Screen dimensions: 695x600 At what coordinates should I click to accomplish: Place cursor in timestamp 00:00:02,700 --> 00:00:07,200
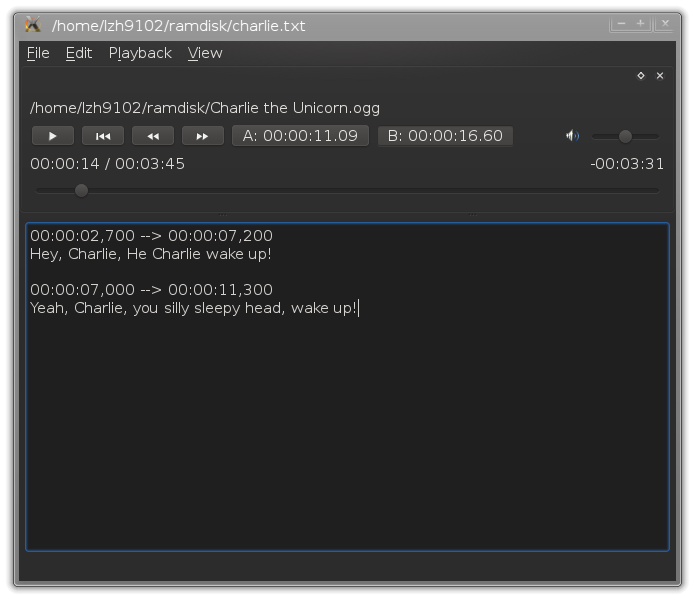click(x=151, y=236)
